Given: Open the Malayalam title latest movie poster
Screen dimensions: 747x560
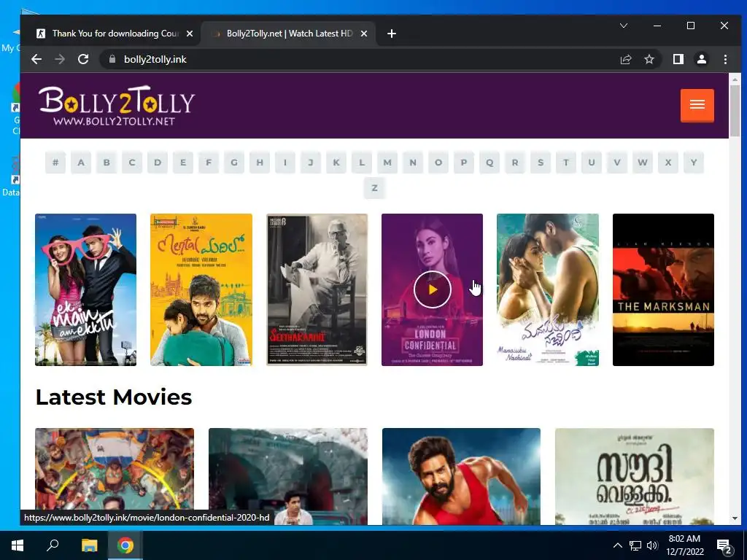Looking at the screenshot, I should pyautogui.click(x=635, y=476).
